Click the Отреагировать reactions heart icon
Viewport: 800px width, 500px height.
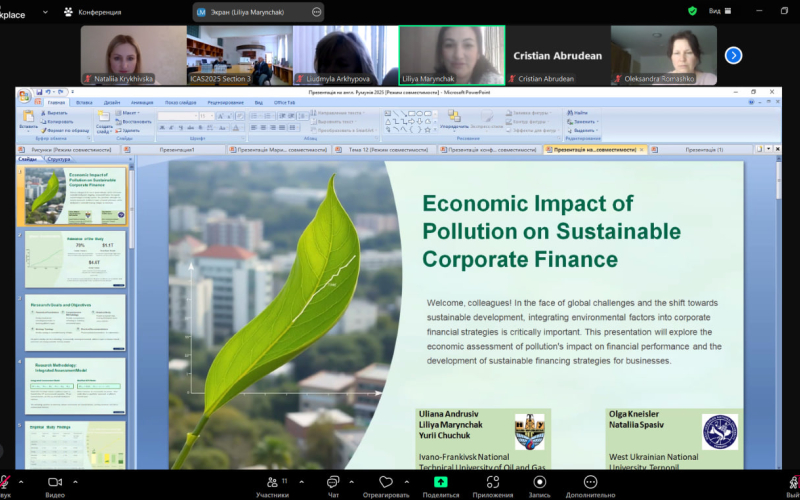click(386, 482)
